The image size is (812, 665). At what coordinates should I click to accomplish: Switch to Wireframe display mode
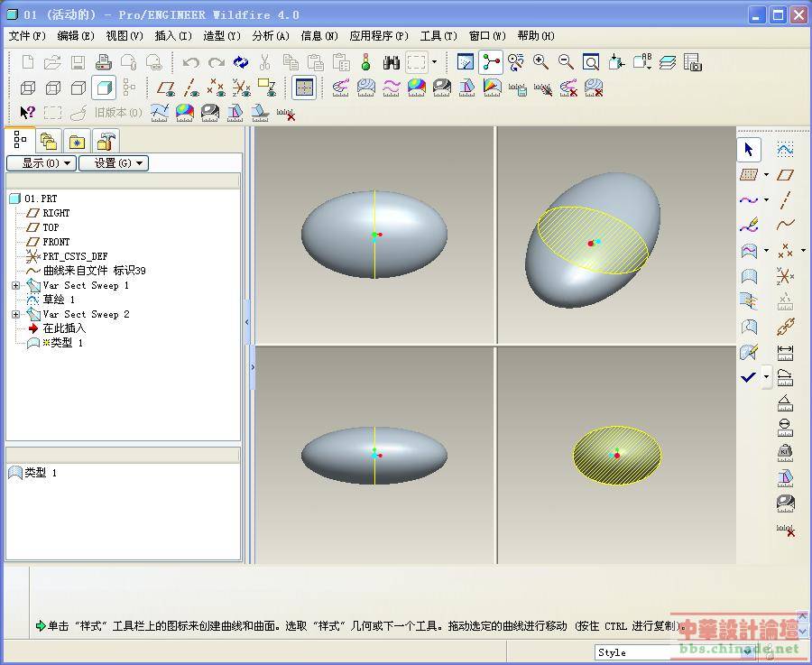click(x=28, y=88)
